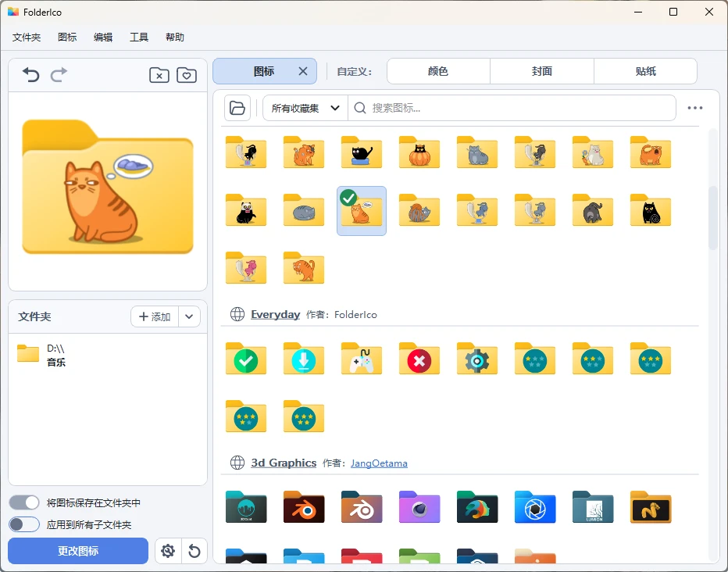
Task: Click the settings gear button at bottom
Action: point(168,551)
